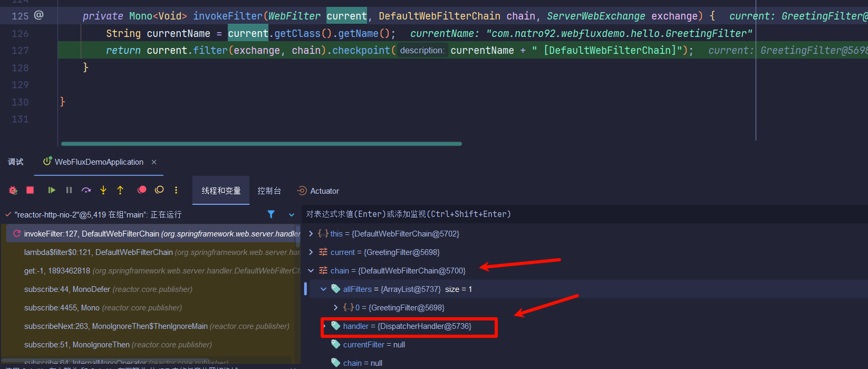The width and height of the screenshot is (868, 369).
Task: Click the tag icon beside currentFilter
Action: [335, 344]
